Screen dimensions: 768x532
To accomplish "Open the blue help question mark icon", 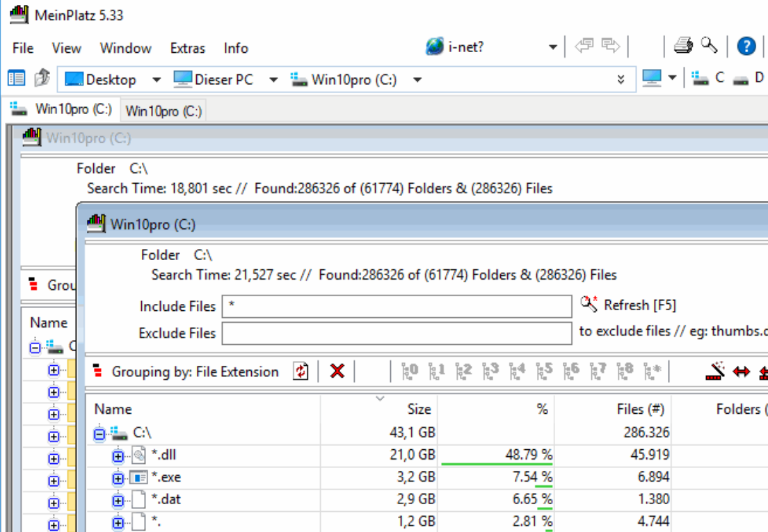I will 746,47.
